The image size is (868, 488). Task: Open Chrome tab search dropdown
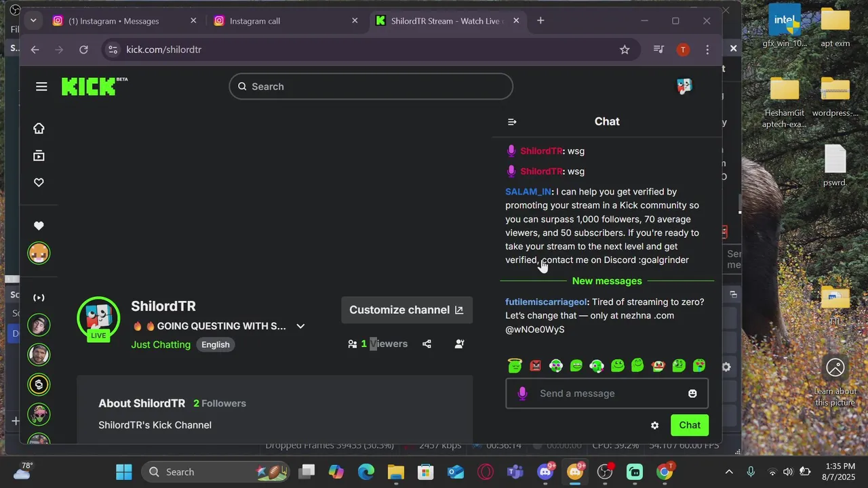pos(33,21)
